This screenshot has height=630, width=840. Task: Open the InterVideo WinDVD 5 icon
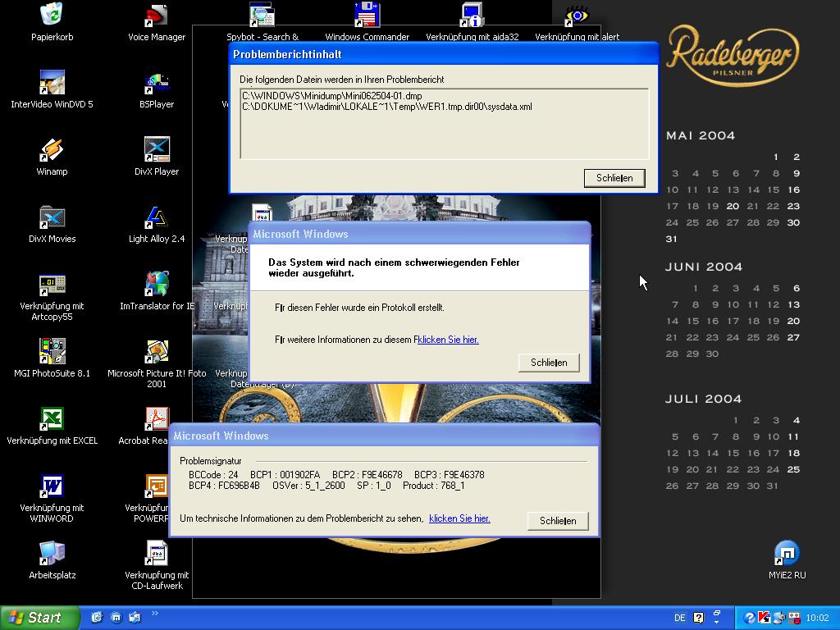(52, 83)
